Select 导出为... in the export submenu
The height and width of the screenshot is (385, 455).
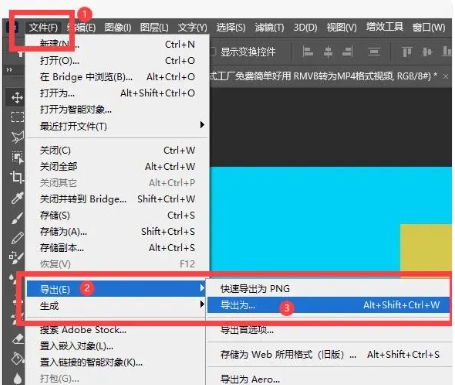pyautogui.click(x=328, y=305)
